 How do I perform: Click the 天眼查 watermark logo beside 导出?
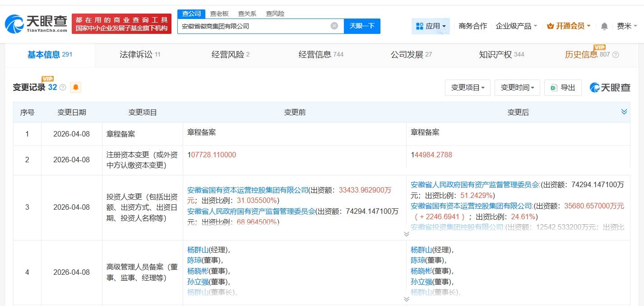click(610, 88)
